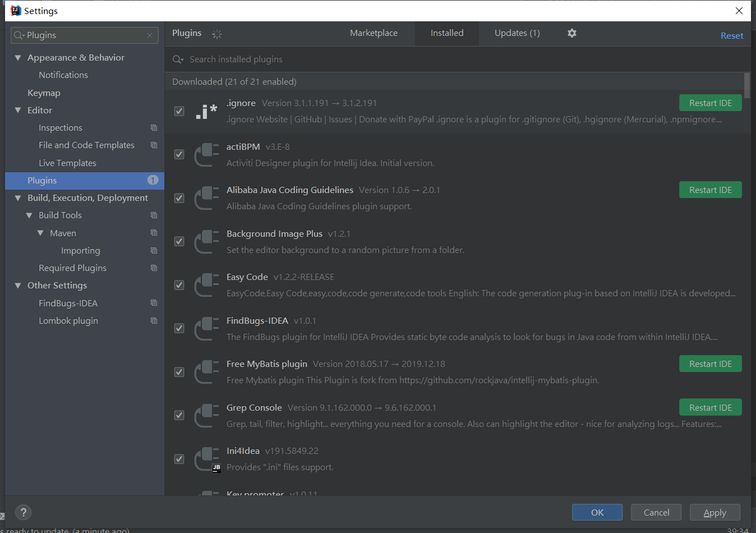The image size is (756, 533).
Task: Click the search magnifier in installed plugins field
Action: (x=178, y=59)
